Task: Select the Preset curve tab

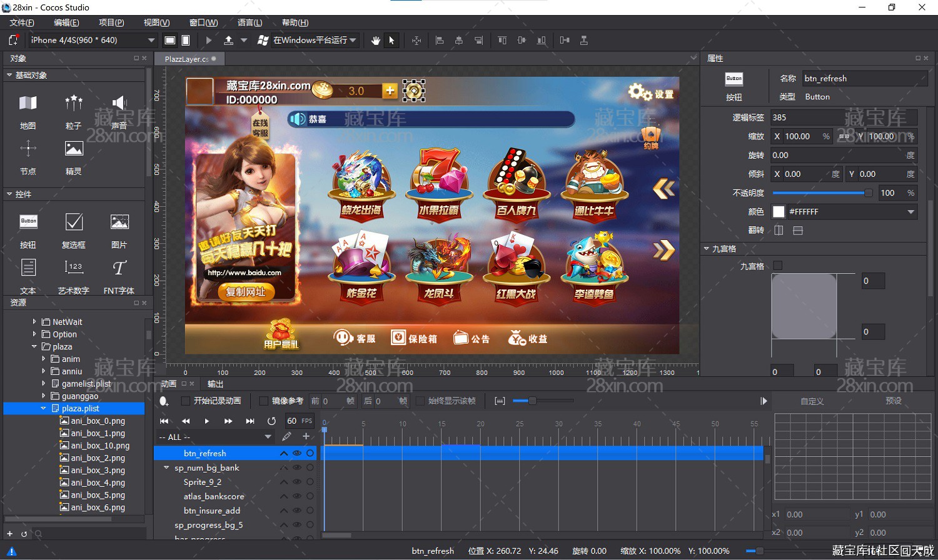Action: tap(894, 401)
